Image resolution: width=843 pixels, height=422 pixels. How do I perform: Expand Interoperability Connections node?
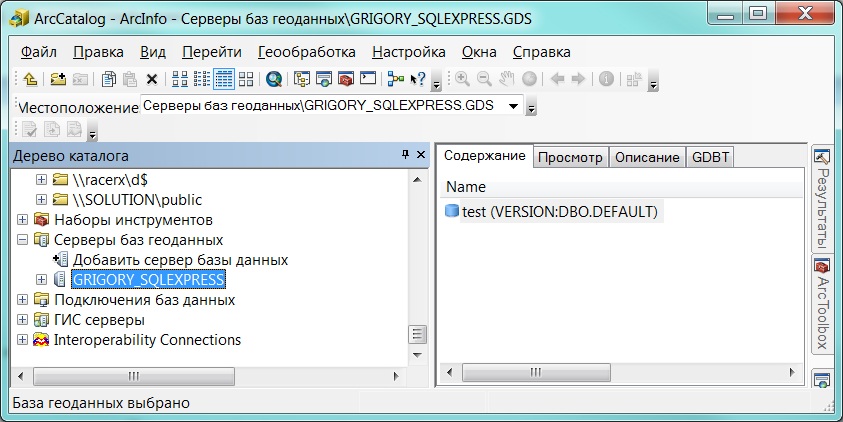(22, 340)
